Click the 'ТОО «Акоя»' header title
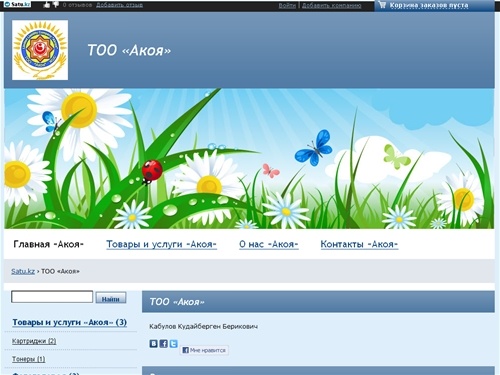The image size is (500, 375). tap(129, 50)
